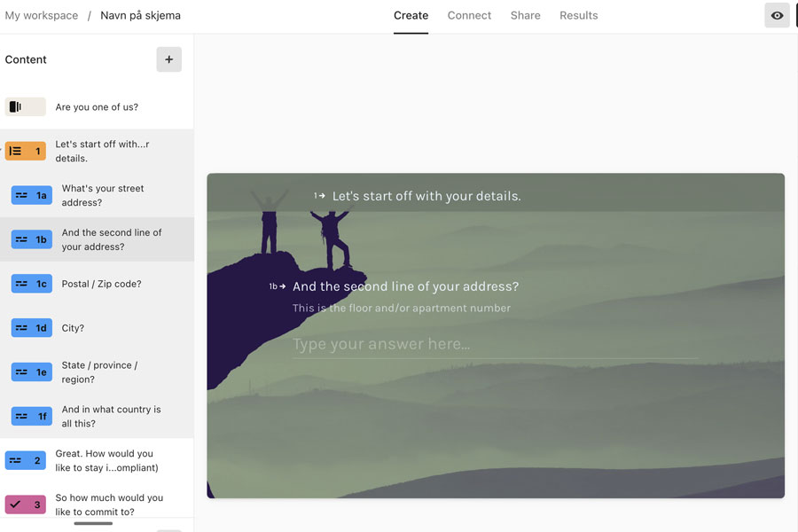The image size is (798, 532).
Task: Click the horizontal scrollbar under the content list
Action: [93, 523]
